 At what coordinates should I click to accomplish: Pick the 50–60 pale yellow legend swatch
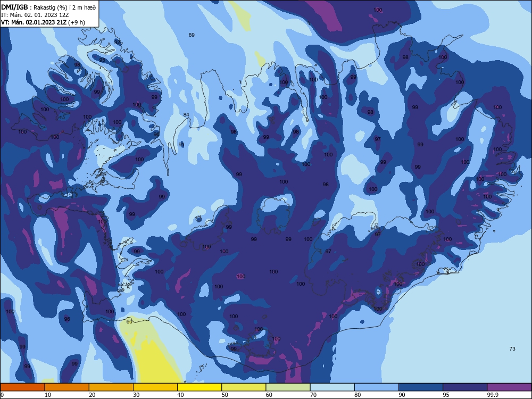[244, 387]
